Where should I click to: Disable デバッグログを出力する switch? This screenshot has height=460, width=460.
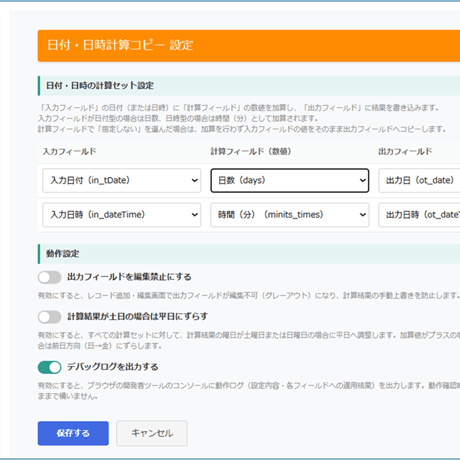[49, 367]
